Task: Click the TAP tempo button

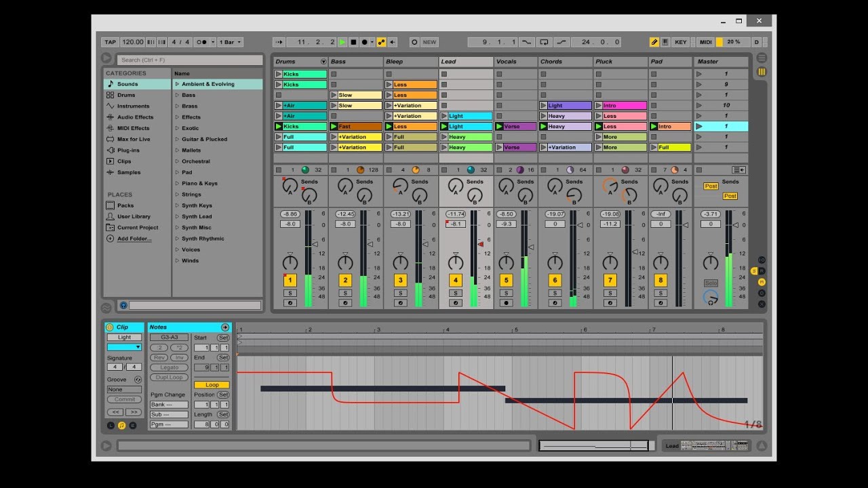Action: tap(110, 42)
